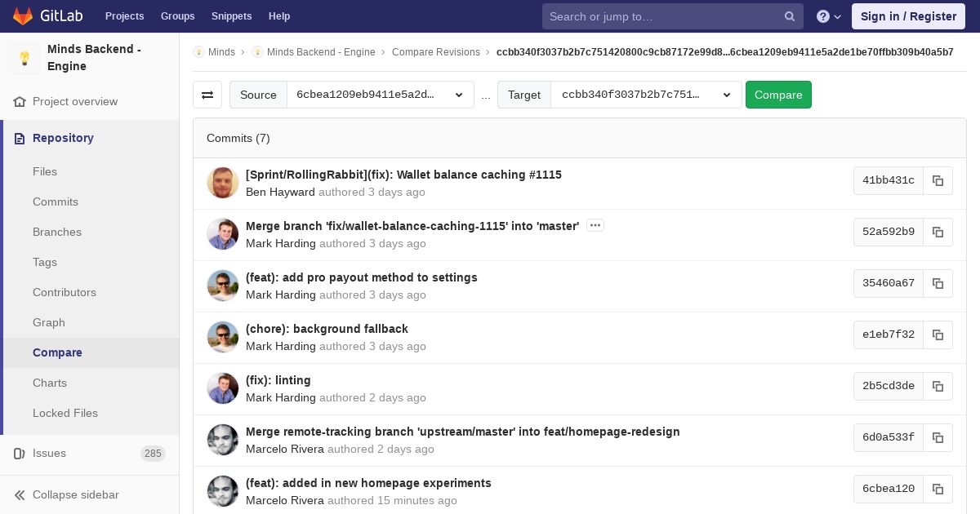
Task: Click Compare Revisions breadcrumb link
Action: (x=436, y=52)
